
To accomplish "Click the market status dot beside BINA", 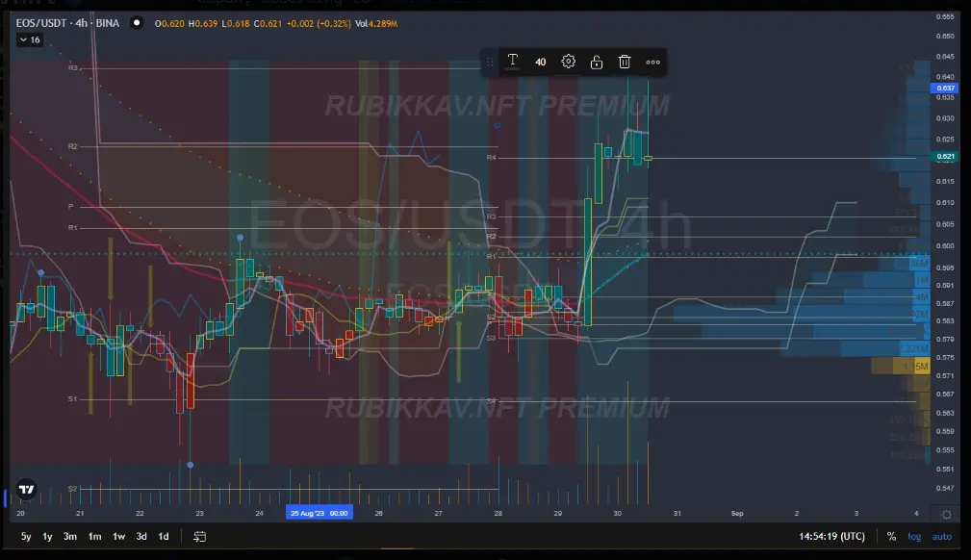I will tap(137, 23).
